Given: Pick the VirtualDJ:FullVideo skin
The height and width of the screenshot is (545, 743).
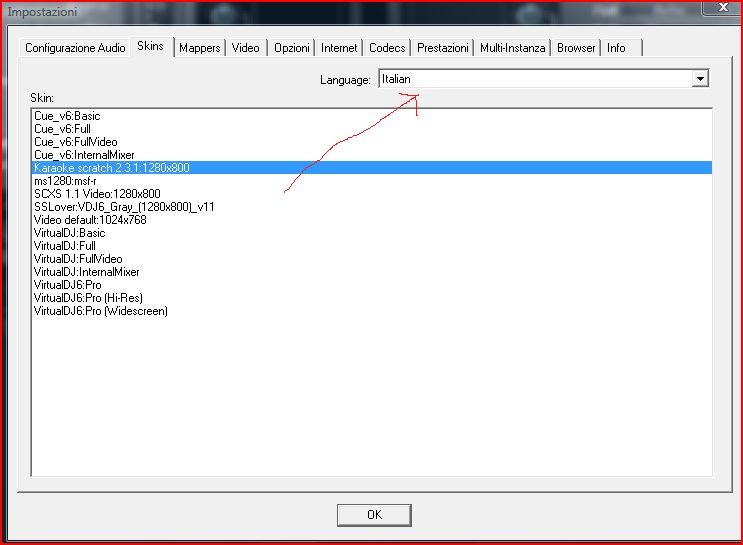Looking at the screenshot, I should click(x=372, y=259).
